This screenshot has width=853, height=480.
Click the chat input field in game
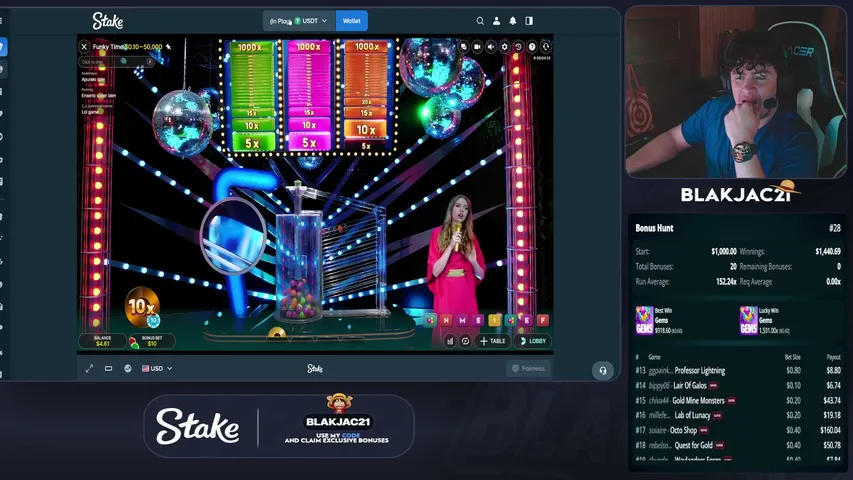(116, 61)
